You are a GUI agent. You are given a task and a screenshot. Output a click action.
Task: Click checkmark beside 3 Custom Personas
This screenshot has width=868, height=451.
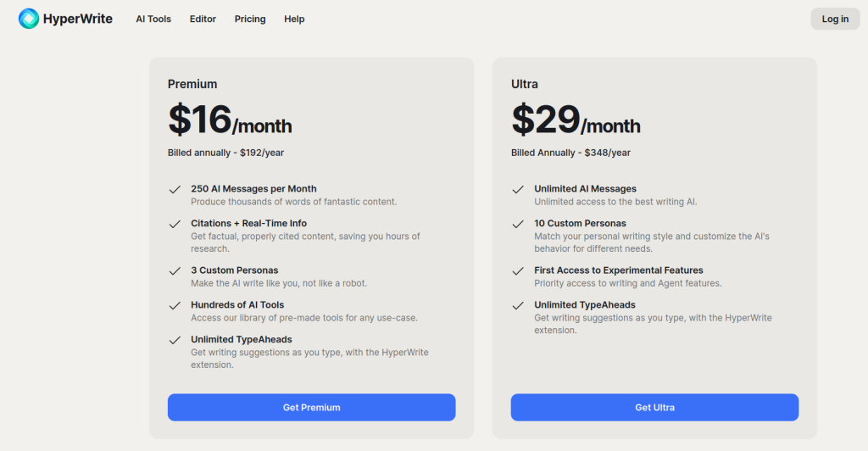pyautogui.click(x=175, y=271)
